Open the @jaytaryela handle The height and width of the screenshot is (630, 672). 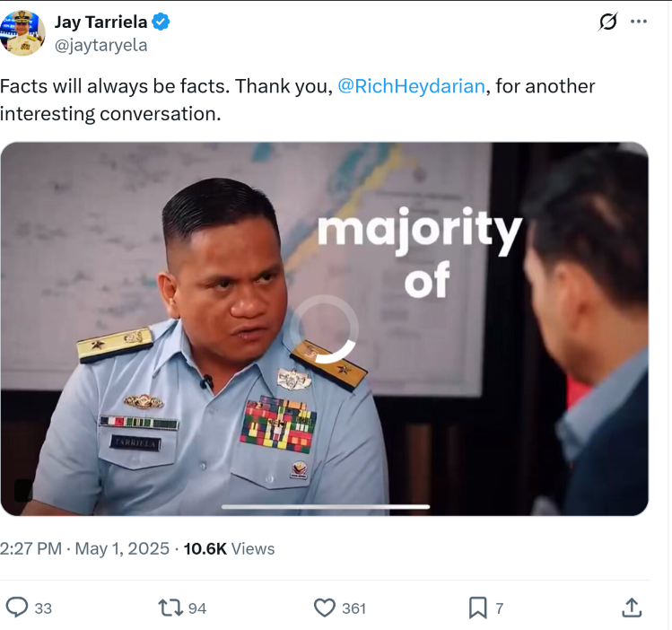[100, 46]
